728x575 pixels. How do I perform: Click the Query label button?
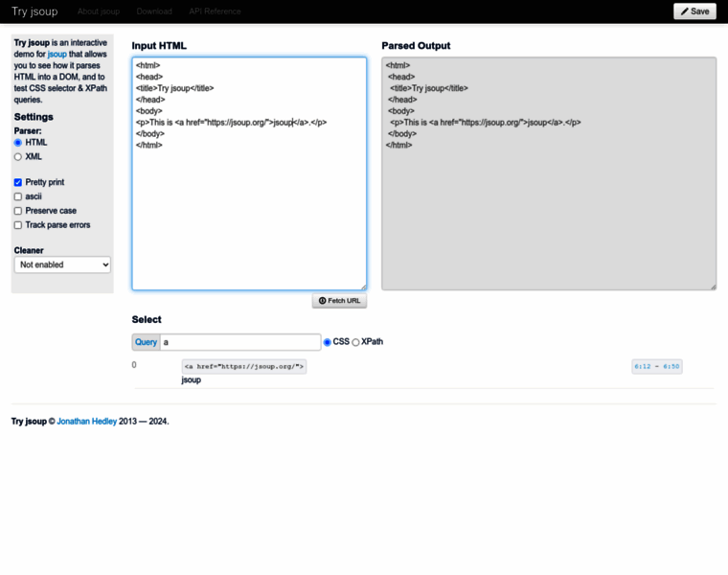click(x=146, y=342)
